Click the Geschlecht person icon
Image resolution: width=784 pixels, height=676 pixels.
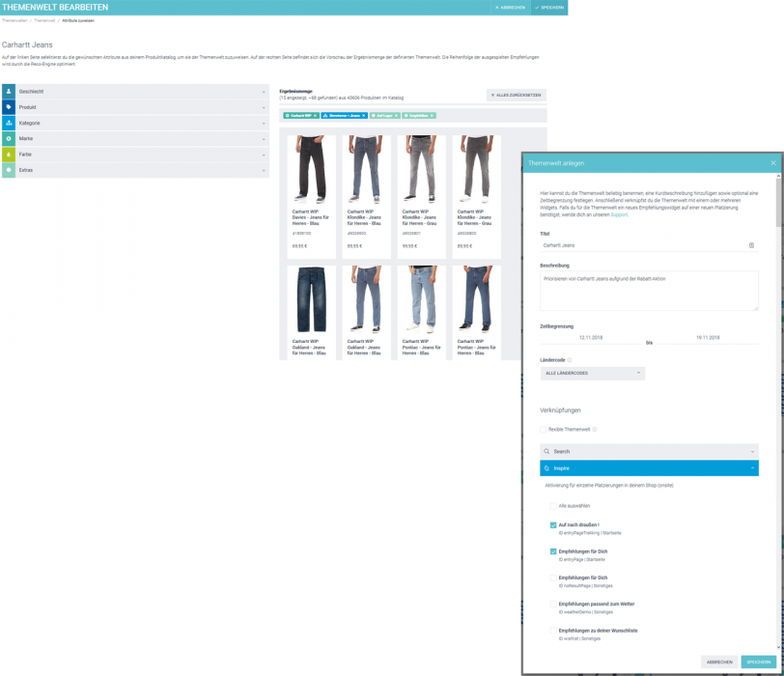pos(9,92)
